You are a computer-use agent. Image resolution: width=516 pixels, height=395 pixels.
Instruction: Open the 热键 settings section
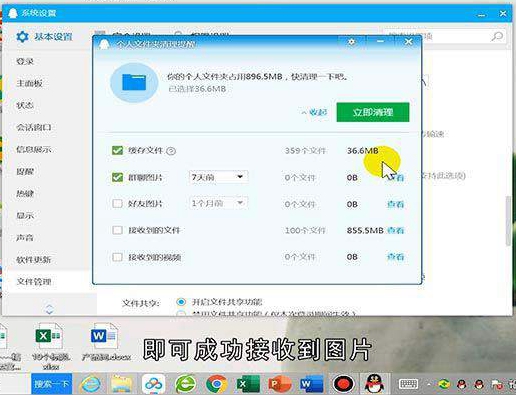tap(25, 193)
